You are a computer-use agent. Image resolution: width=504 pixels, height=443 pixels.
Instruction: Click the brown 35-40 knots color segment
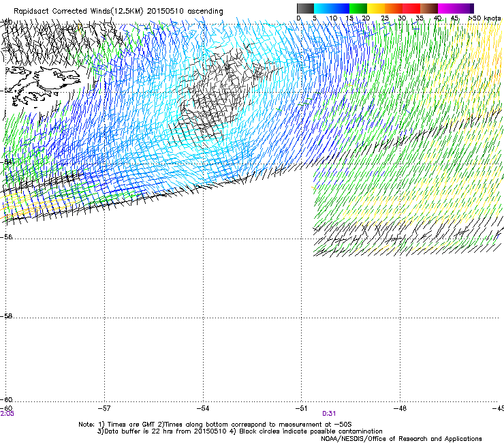pos(429,8)
